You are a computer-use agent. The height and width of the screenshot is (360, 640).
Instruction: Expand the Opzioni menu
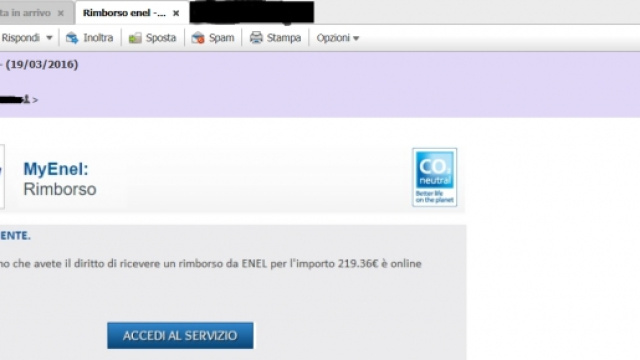tap(338, 38)
